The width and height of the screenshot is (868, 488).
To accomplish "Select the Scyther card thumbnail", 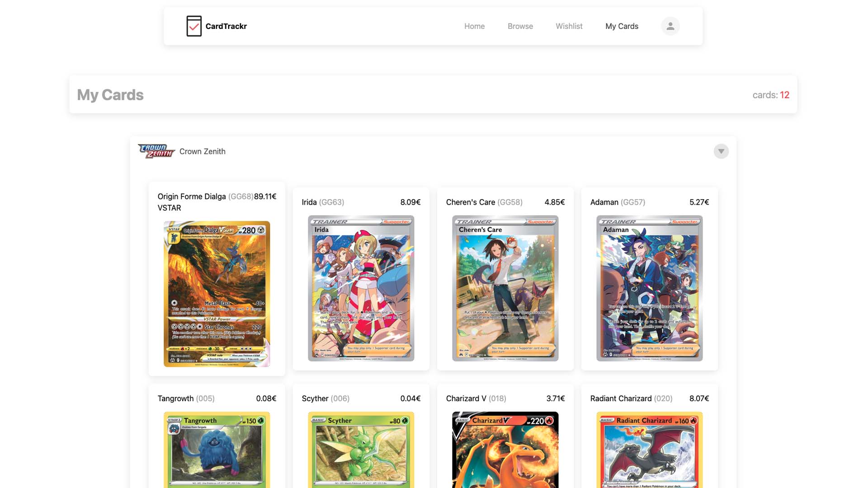I will point(361,450).
